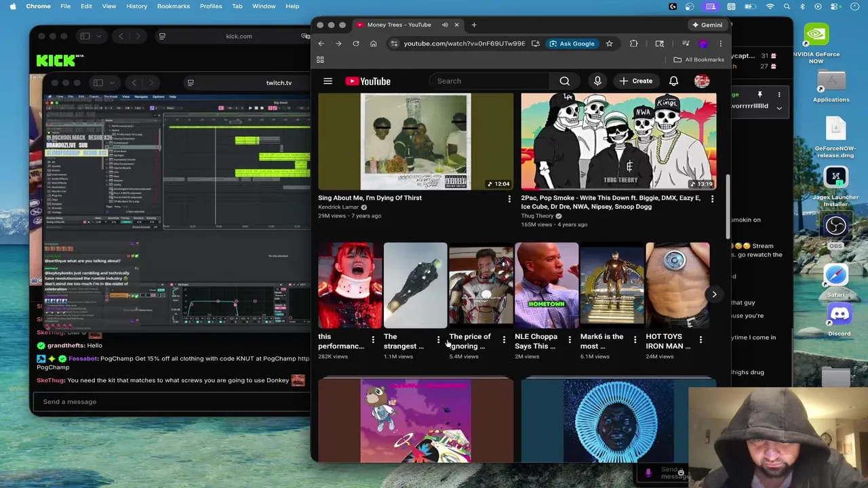Viewport: 868px width, 488px height.
Task: Open Chrome three-dot menu
Action: click(x=720, y=43)
